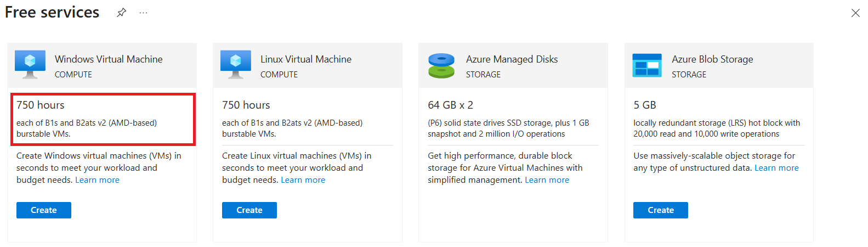Create Azure Blob Storage
Screen dimensions: 868x247
[x=661, y=210]
